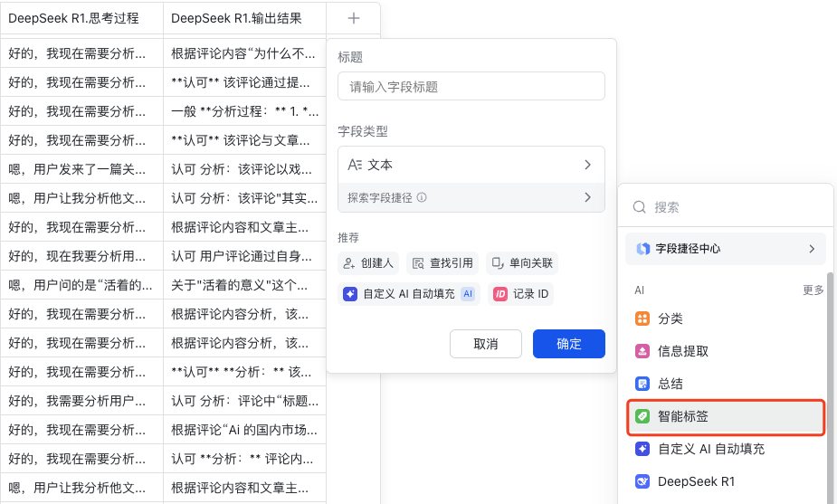Click the 记录 ID icon

(500, 294)
